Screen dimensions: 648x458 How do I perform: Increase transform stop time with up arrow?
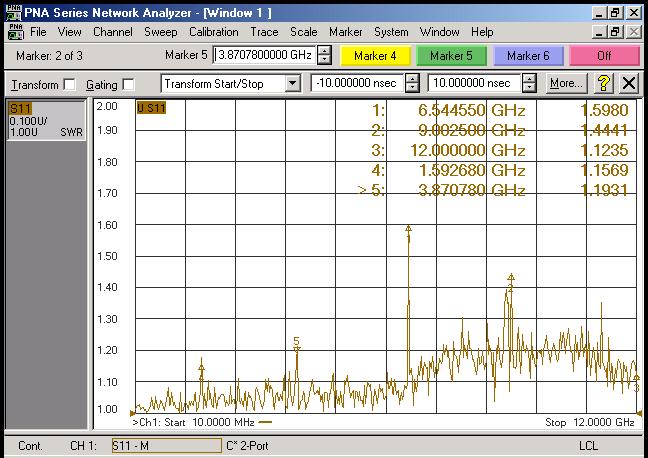pyautogui.click(x=529, y=79)
